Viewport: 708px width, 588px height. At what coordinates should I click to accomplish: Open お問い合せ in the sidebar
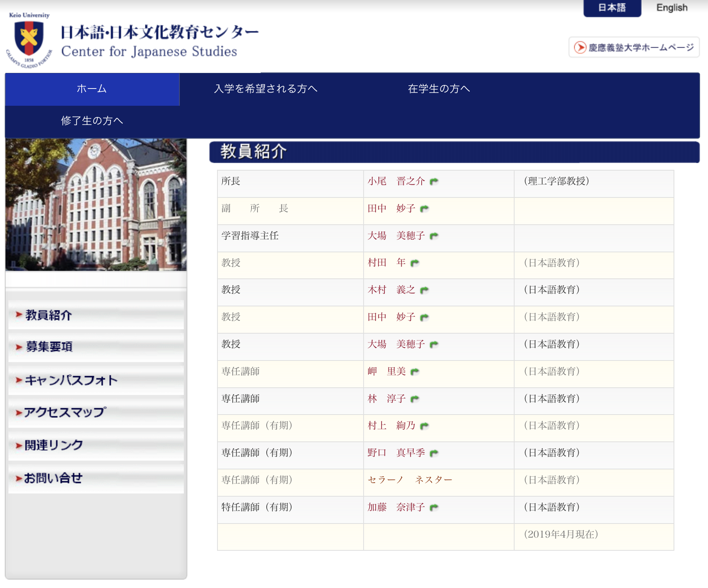point(96,478)
